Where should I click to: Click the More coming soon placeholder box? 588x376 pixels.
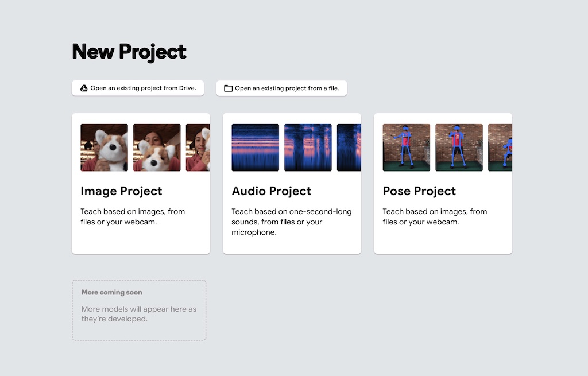(139, 310)
